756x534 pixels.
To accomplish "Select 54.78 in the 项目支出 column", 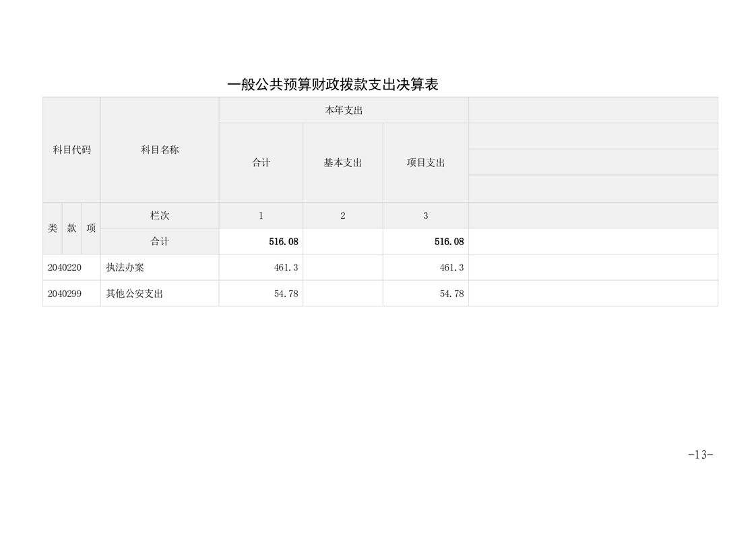I will 451,294.
